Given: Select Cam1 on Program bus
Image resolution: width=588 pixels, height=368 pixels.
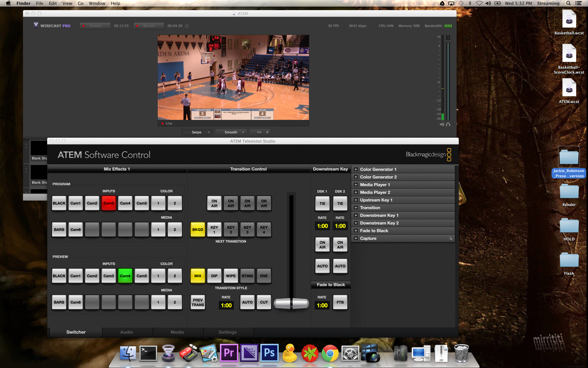Looking at the screenshot, I should coord(75,203).
